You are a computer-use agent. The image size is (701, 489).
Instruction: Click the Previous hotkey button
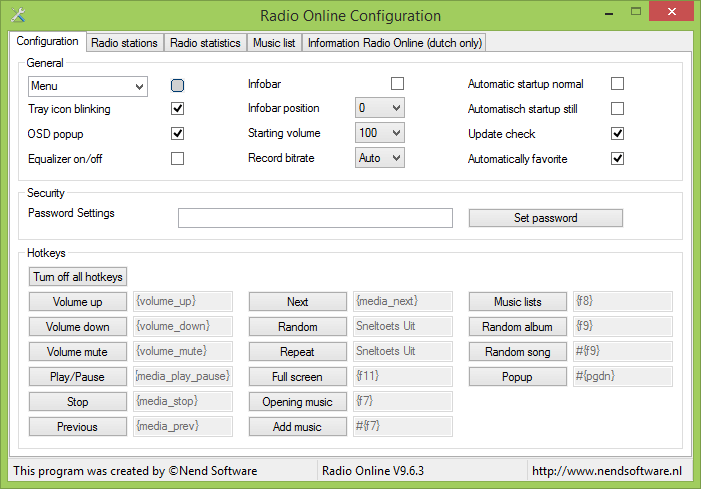(78, 427)
